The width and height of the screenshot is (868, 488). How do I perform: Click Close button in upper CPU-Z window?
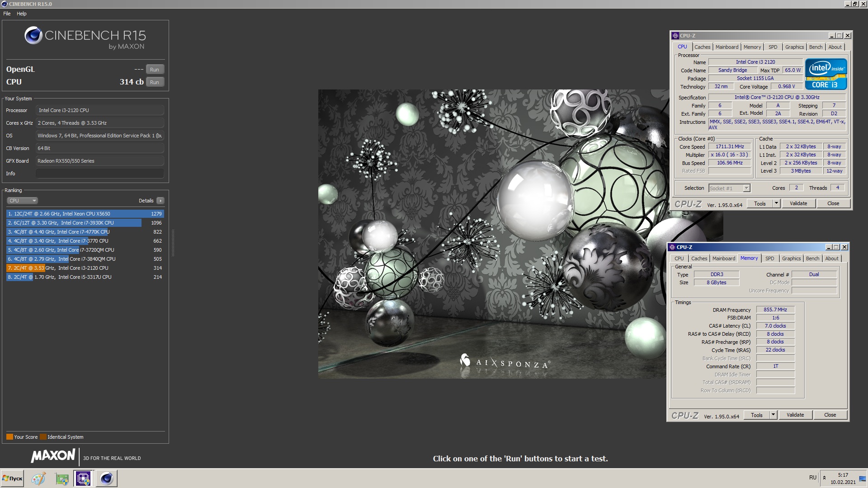833,204
